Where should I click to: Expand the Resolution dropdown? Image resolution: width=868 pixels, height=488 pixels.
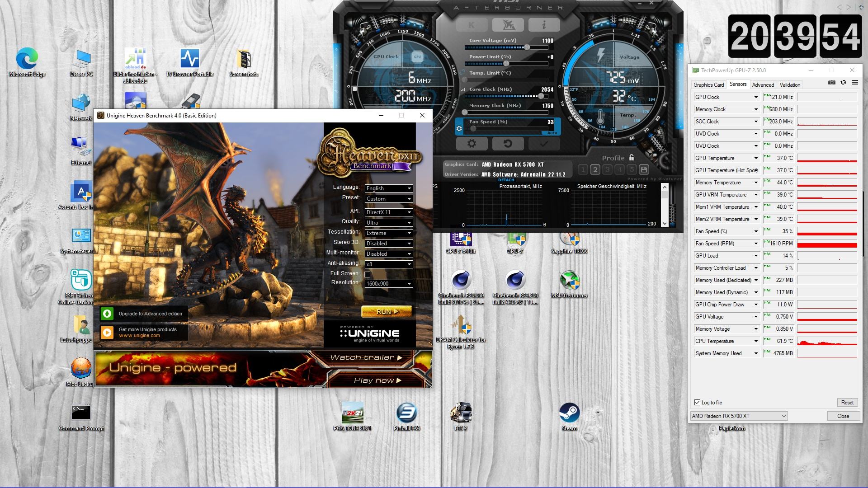coord(389,284)
